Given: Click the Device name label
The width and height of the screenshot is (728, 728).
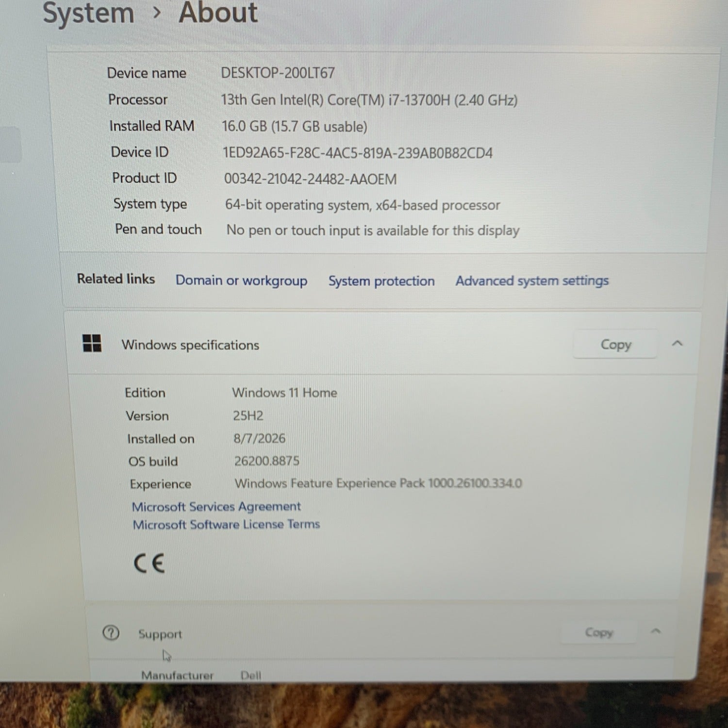Looking at the screenshot, I should pyautogui.click(x=147, y=73).
